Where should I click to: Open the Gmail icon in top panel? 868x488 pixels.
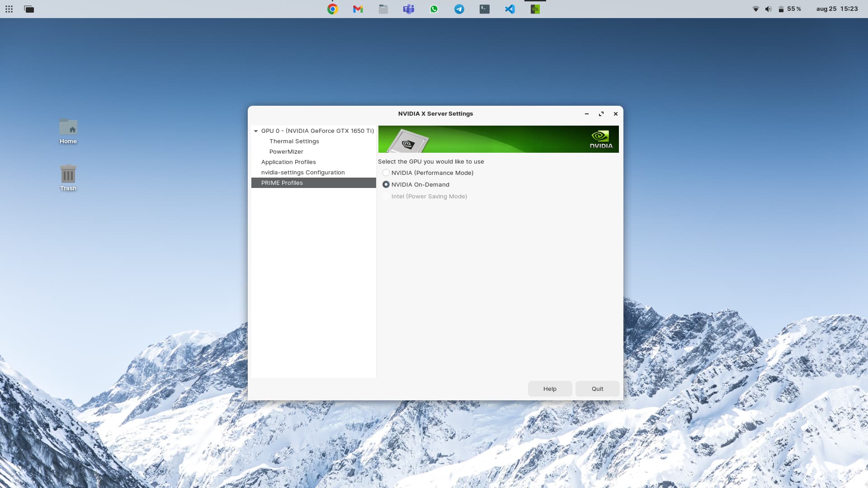[x=358, y=9]
